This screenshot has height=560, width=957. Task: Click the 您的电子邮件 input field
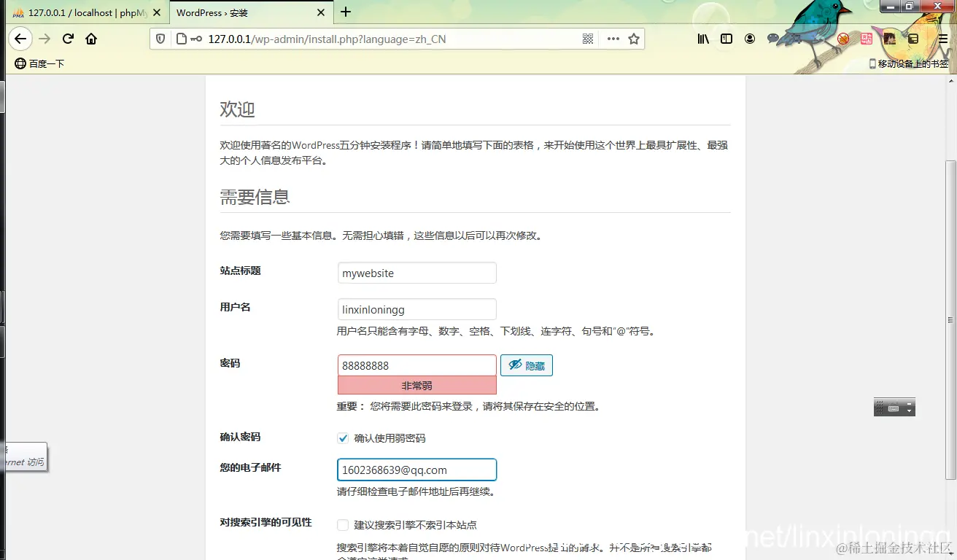pyautogui.click(x=416, y=470)
